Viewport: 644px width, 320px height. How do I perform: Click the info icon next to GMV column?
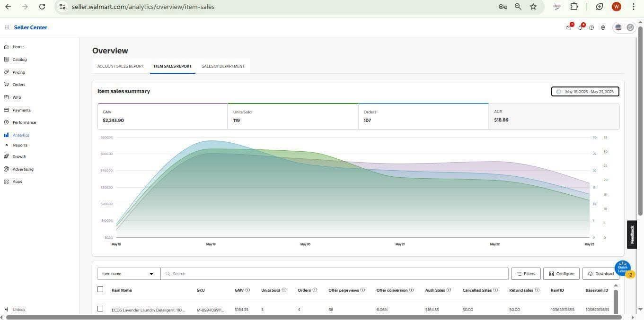click(x=247, y=290)
